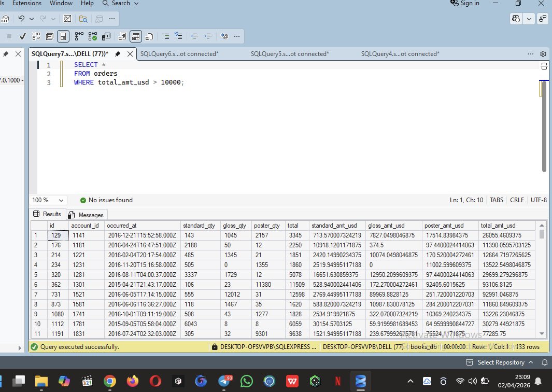Click the Uncomment selected lines icon
Screen dimensions: 552x392
pyautogui.click(x=178, y=36)
